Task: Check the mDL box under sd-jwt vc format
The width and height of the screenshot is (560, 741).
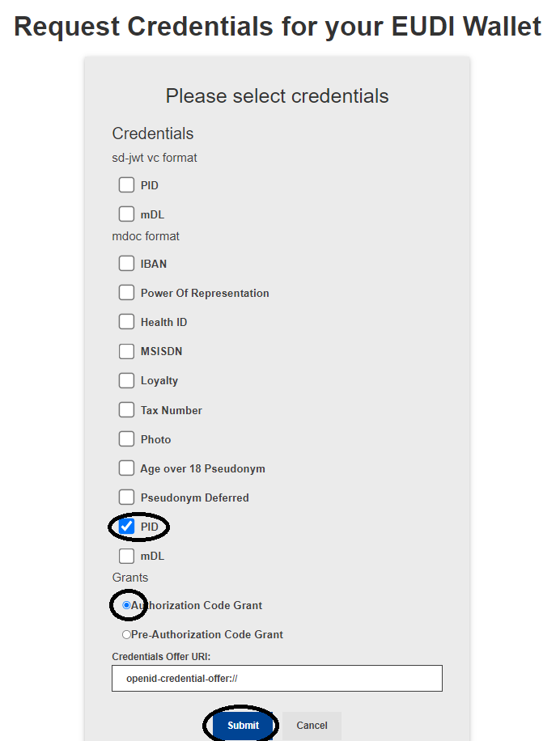Action: pos(126,214)
